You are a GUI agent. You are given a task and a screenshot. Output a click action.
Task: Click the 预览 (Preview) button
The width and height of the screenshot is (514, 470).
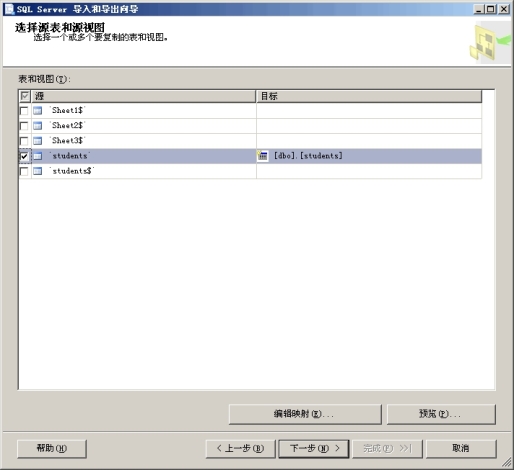coord(441,414)
